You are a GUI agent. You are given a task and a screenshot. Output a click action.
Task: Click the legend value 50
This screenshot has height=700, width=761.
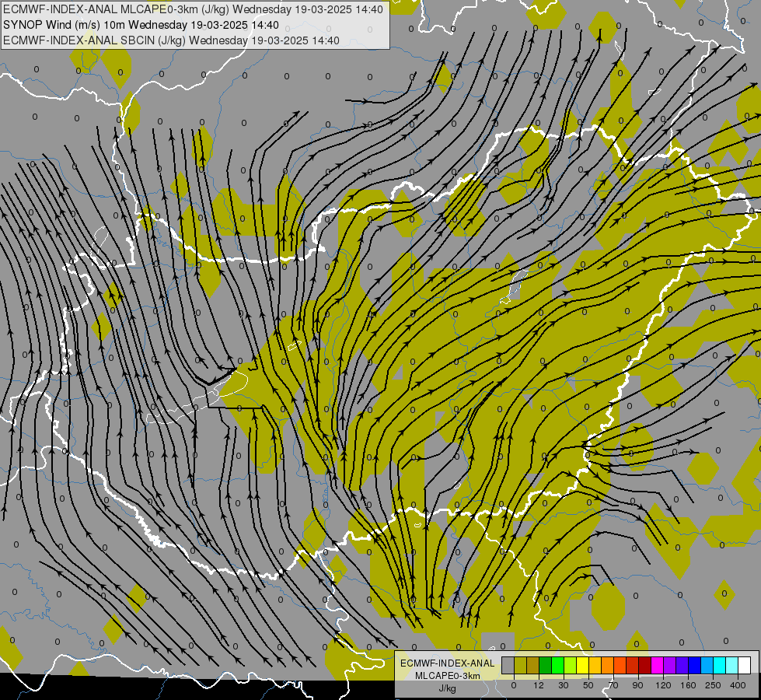(x=588, y=685)
